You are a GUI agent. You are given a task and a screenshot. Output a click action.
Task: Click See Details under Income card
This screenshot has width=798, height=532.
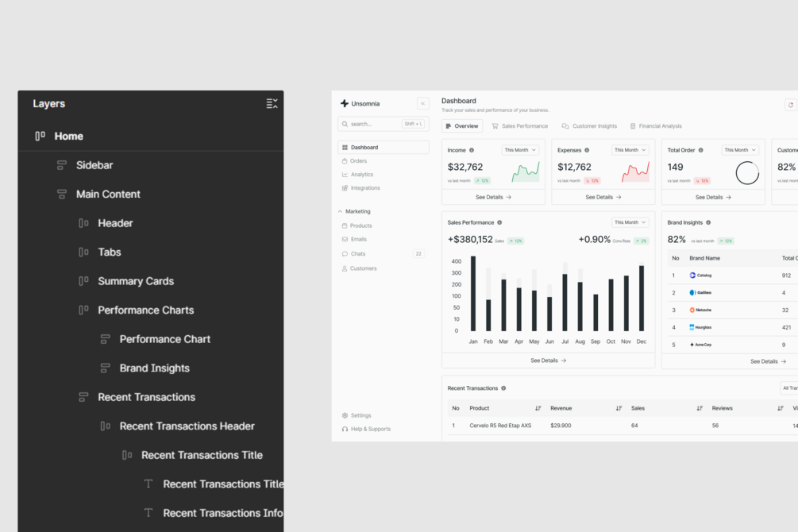coord(493,197)
